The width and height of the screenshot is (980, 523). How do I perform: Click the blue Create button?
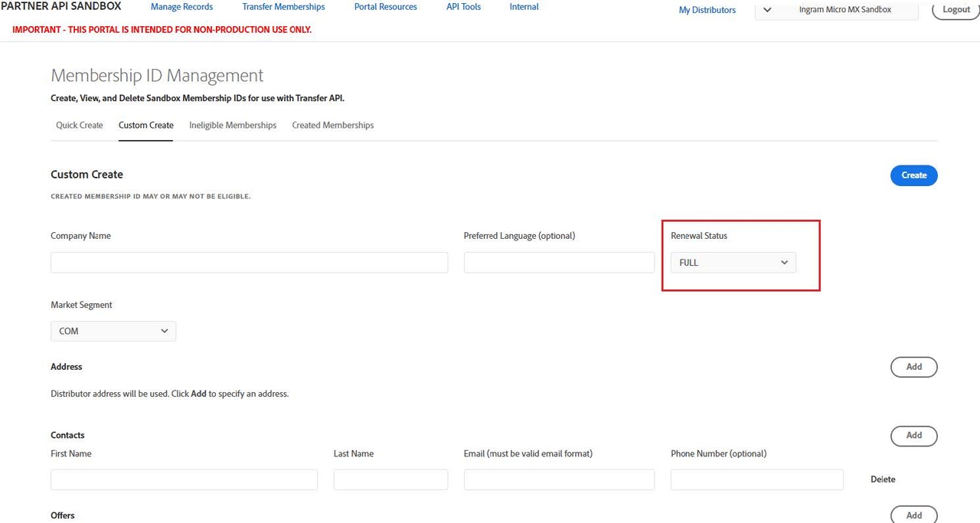point(914,175)
